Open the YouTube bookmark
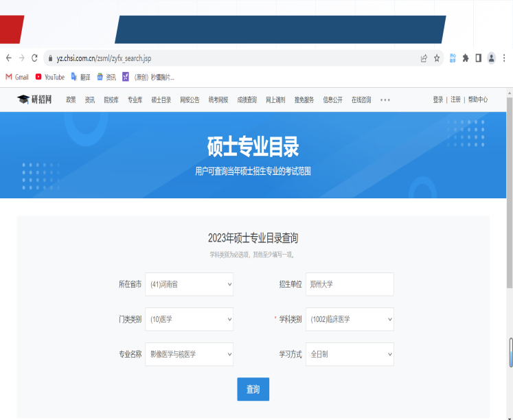This screenshot has width=513, height=420. click(x=50, y=77)
